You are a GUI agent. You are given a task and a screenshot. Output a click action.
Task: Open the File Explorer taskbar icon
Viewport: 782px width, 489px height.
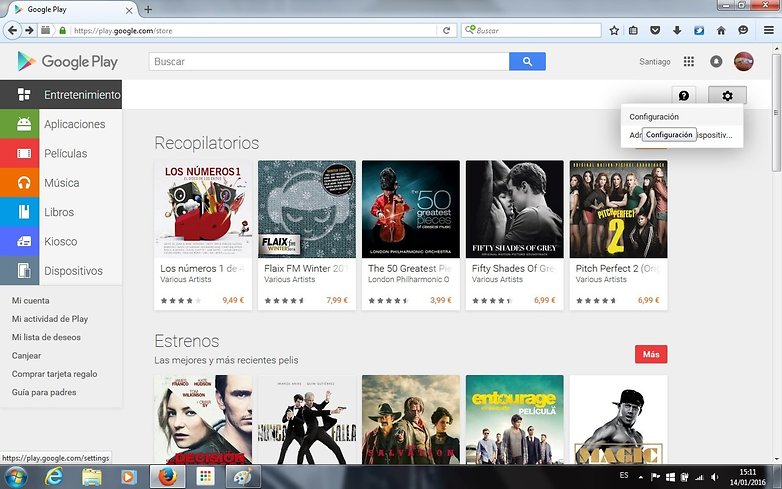92,477
